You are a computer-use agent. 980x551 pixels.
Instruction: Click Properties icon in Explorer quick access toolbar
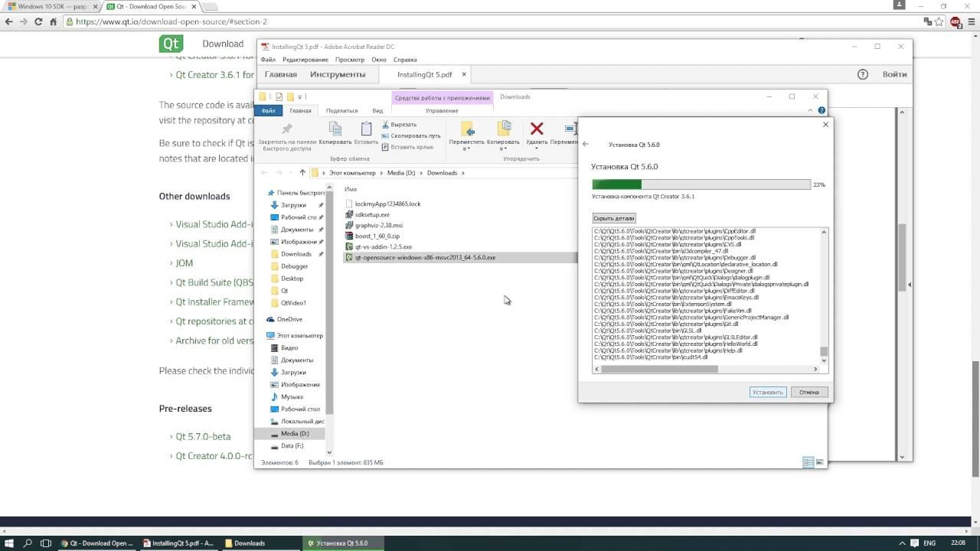pos(279,96)
